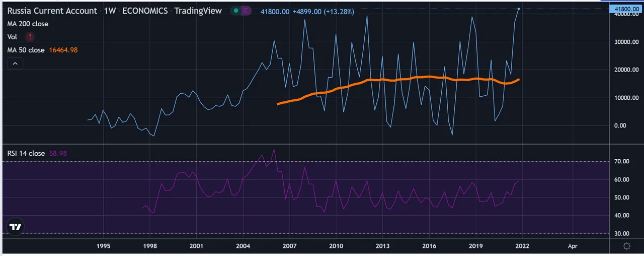Click the 1W interval in the title
The image size is (644, 256).
[110, 11]
